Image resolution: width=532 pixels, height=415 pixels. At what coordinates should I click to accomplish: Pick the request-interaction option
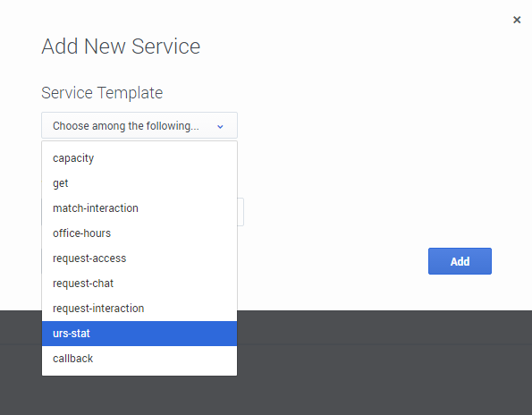coord(139,309)
